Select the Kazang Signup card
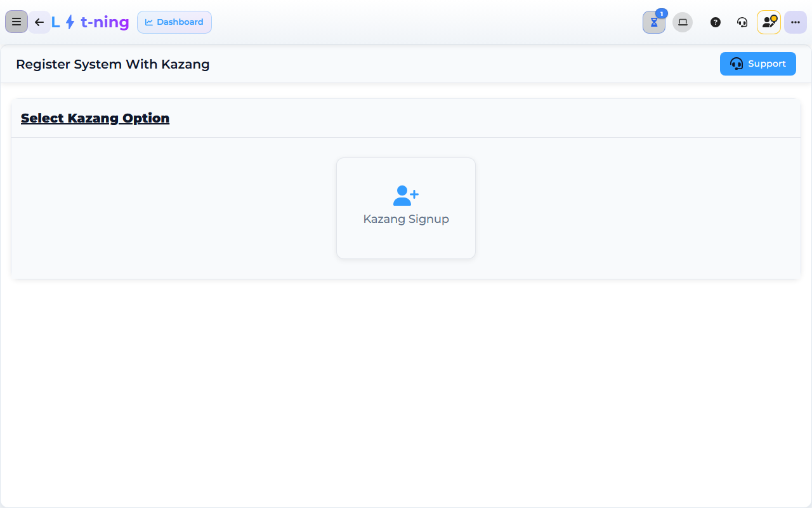Screen dimensions: 812x508 click(x=406, y=208)
